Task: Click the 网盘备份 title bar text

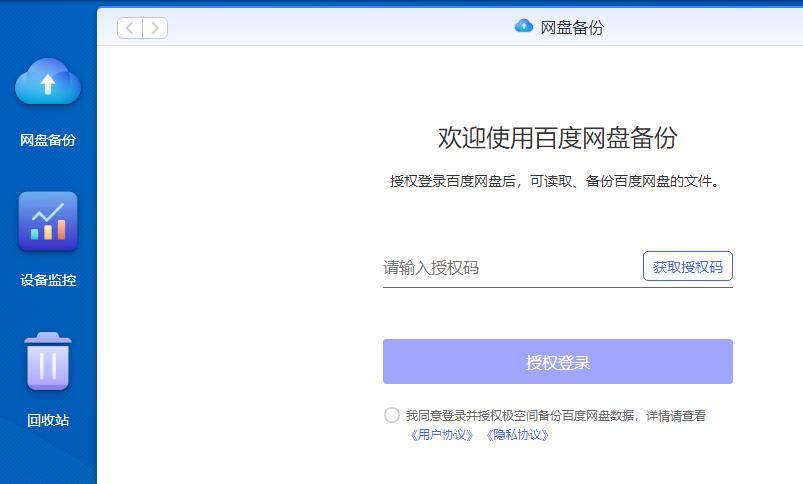Action: tap(572, 27)
